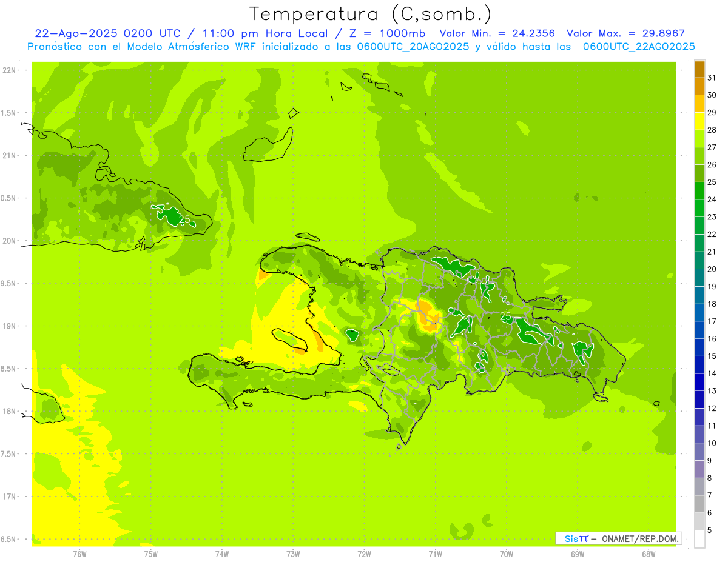Select the gray legend swatch between 6 and 7
The height and width of the screenshot is (562, 728).
pos(699,504)
